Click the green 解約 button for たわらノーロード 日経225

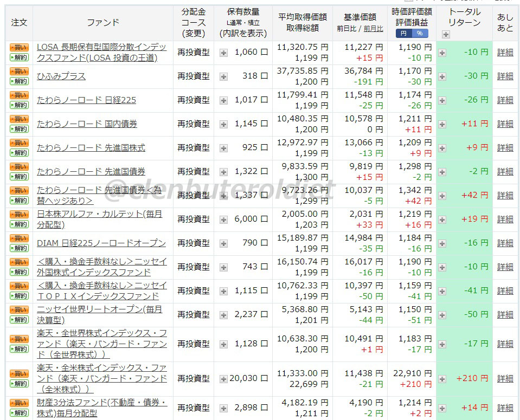point(18,105)
